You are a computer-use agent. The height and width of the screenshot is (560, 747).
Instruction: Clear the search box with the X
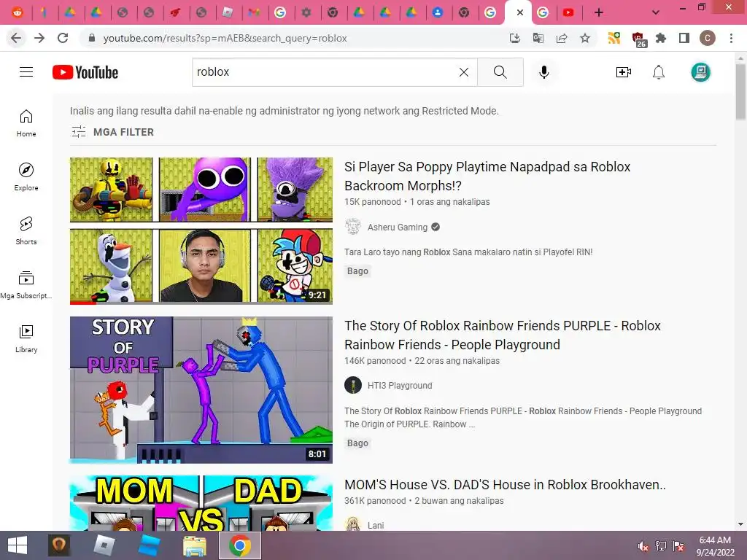pyautogui.click(x=463, y=72)
